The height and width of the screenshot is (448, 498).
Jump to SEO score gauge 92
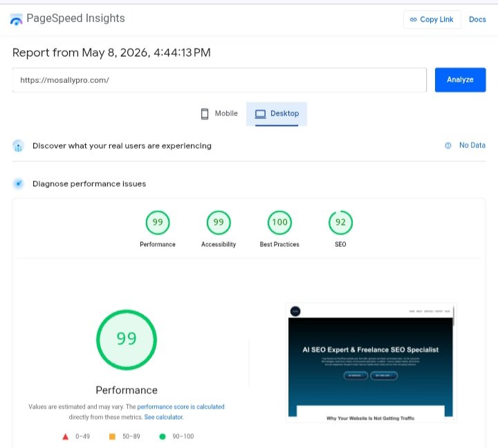(x=340, y=222)
